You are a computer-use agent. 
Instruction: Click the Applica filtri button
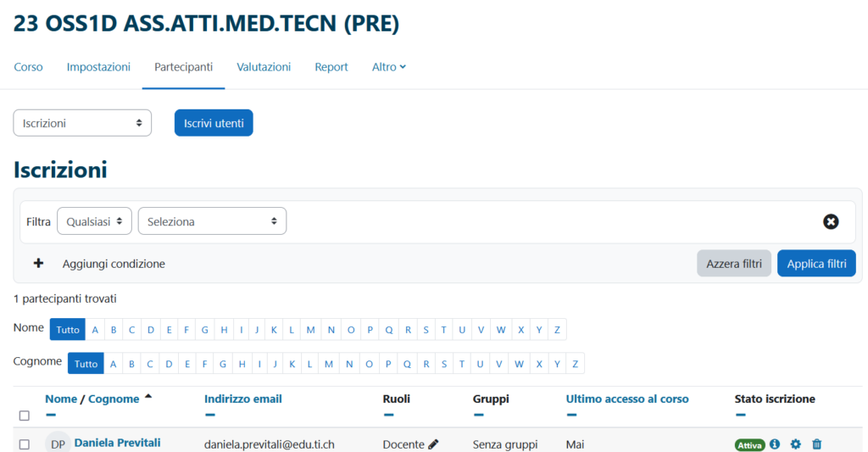(816, 263)
